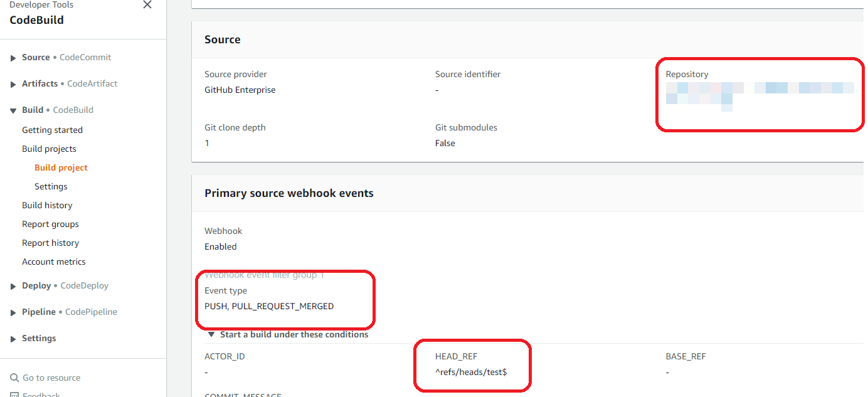Open Settings under Build project

point(51,186)
